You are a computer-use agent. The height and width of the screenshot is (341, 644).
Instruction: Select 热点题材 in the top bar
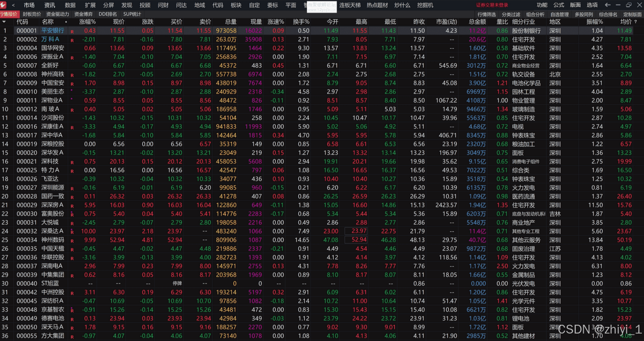click(377, 5)
